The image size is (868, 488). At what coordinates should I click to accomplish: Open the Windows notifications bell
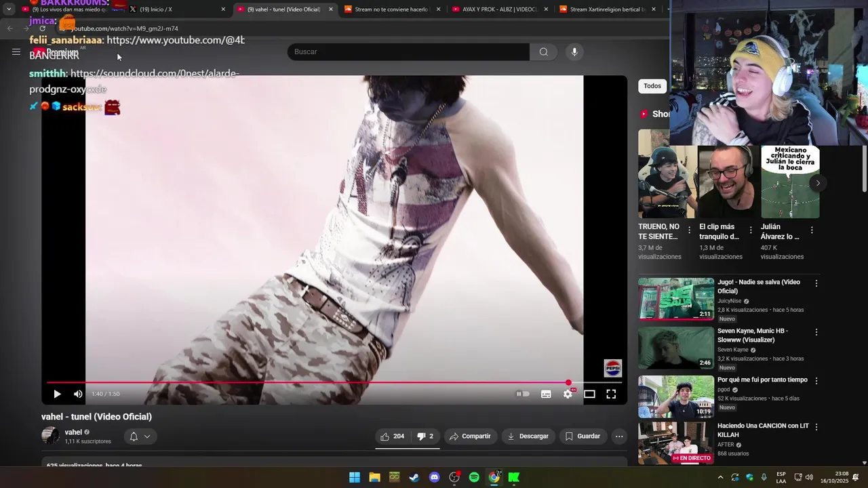[x=856, y=477]
